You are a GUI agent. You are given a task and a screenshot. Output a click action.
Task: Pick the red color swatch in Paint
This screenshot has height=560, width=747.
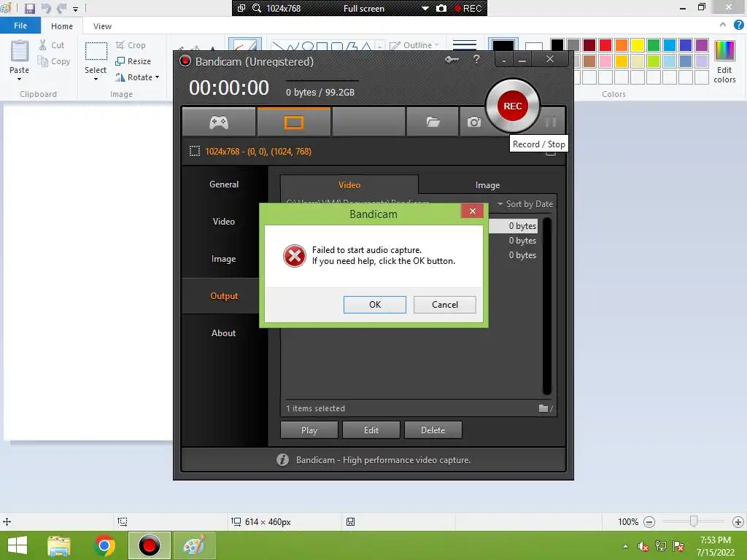point(605,45)
